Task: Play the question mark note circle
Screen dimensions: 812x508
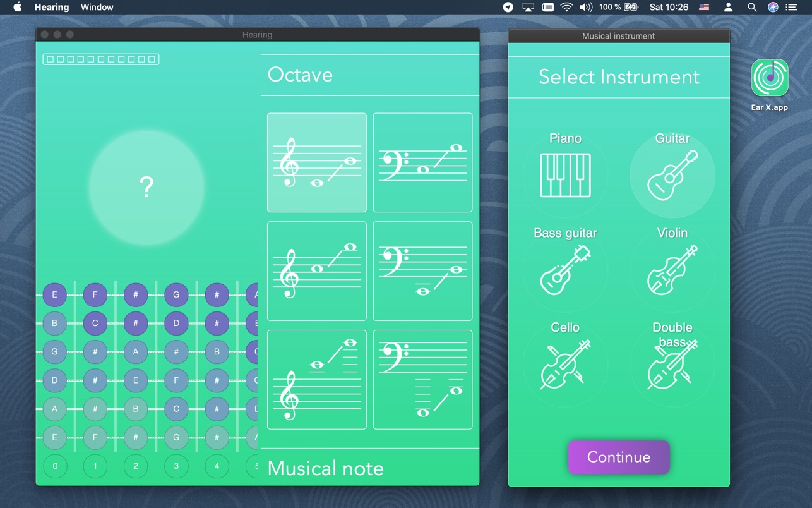Action: click(146, 187)
